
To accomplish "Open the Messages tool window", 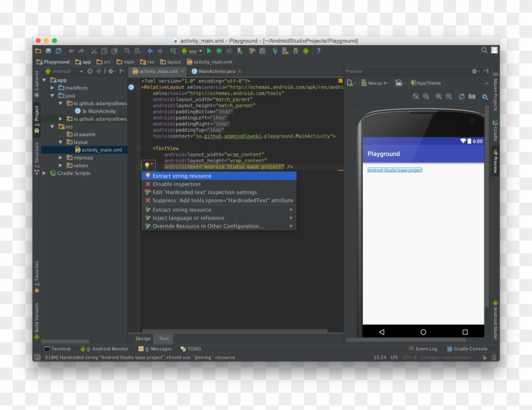I will 155,349.
